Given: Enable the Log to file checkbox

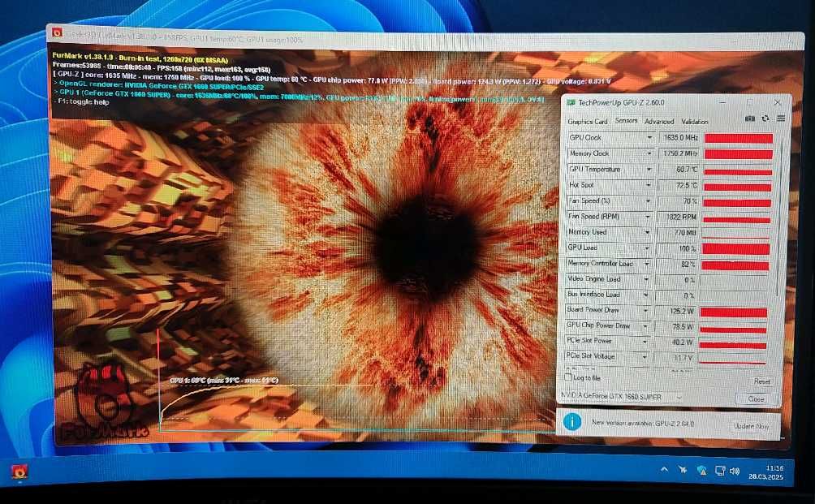Looking at the screenshot, I should click(568, 377).
